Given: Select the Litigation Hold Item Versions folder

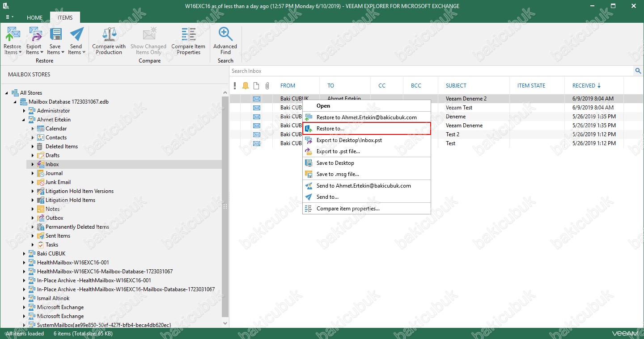Looking at the screenshot, I should click(80, 191).
